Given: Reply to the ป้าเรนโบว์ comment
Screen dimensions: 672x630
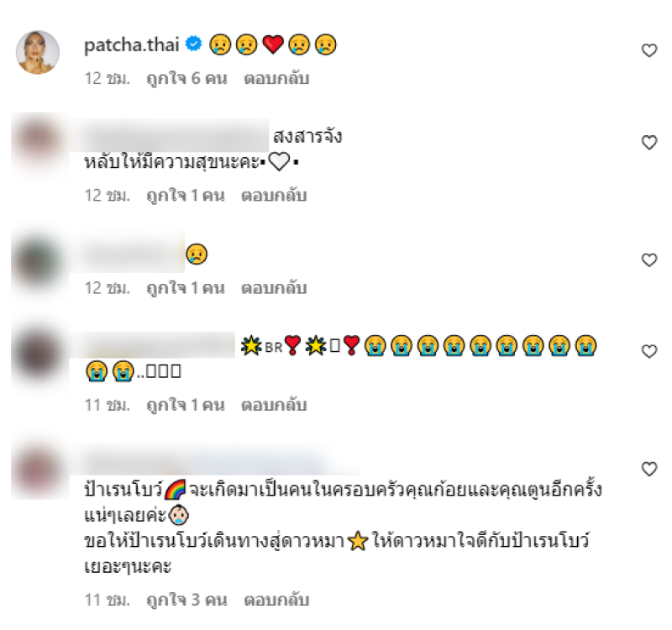Looking at the screenshot, I should (x=276, y=600).
